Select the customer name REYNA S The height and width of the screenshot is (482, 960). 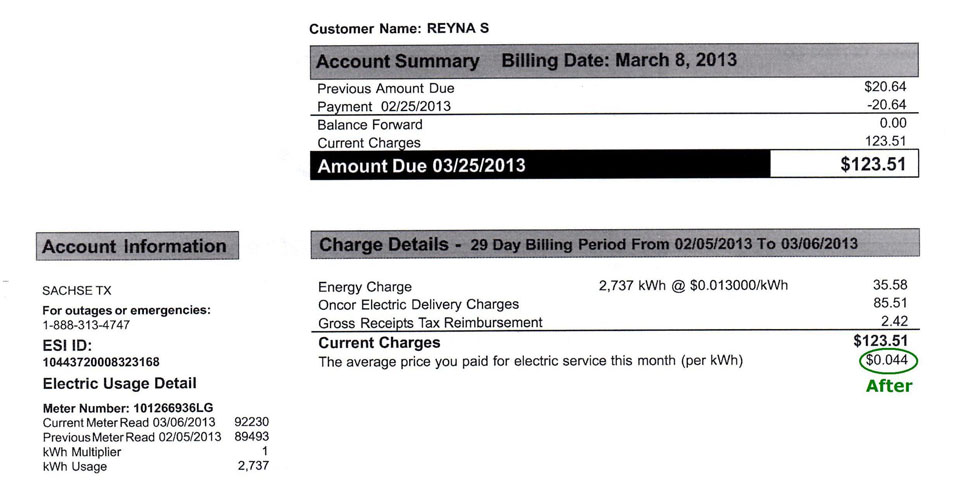456,29
